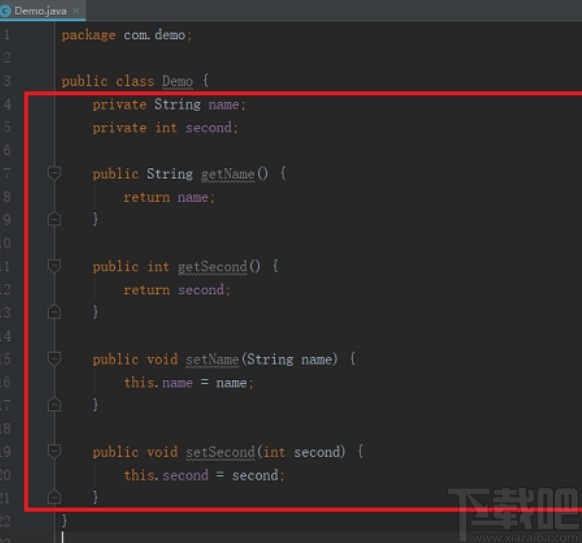
Task: Collapse the getSecond method fold marker
Action: point(55,266)
